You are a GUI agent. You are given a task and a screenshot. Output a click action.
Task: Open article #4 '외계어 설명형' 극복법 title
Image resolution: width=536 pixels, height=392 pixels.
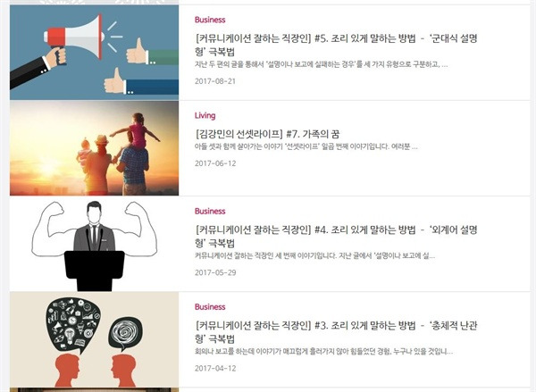pos(336,236)
